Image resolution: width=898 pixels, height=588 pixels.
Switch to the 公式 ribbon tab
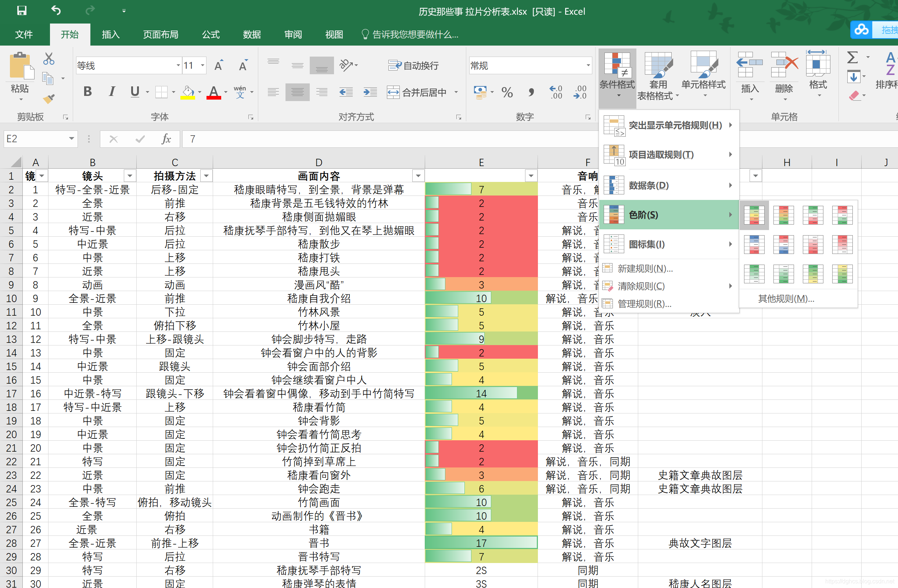211,35
